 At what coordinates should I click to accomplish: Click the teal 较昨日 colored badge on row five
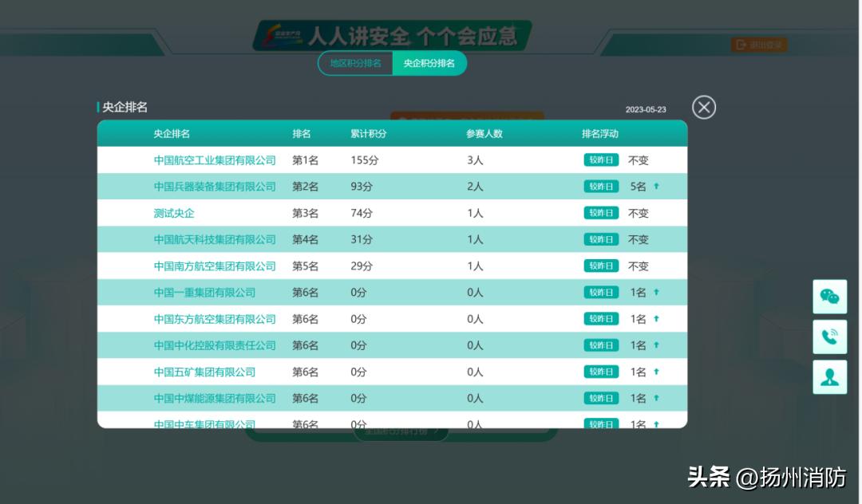(x=601, y=266)
